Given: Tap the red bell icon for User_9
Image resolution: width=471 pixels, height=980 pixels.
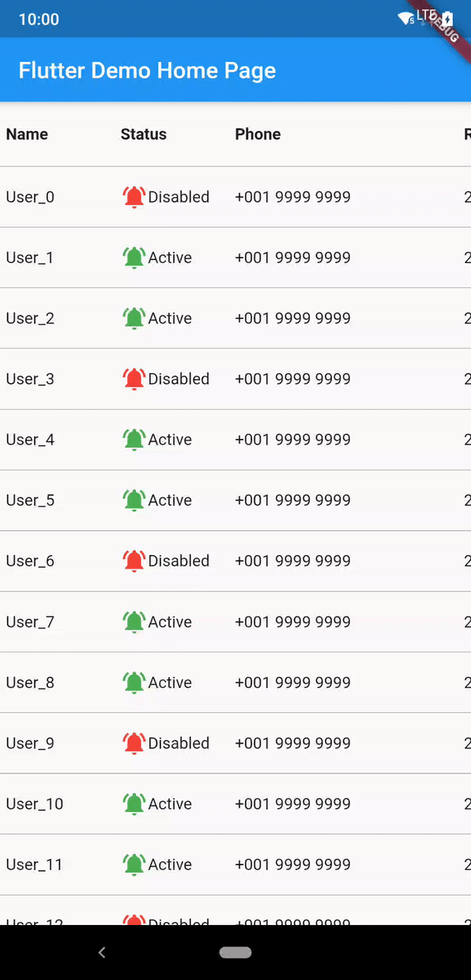Looking at the screenshot, I should [134, 743].
